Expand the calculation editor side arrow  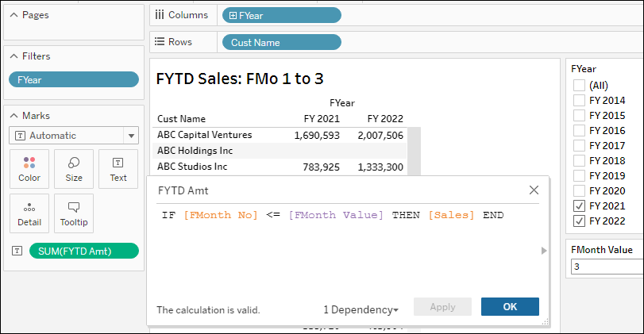(544, 251)
